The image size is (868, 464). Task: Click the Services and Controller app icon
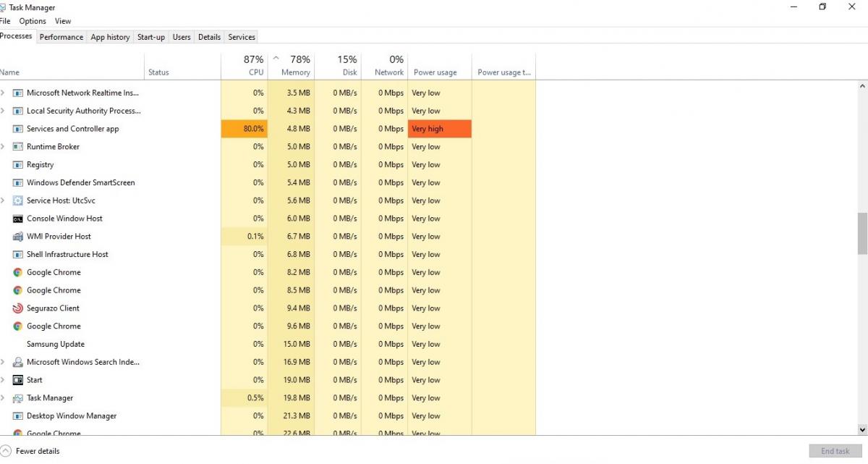[x=18, y=129]
